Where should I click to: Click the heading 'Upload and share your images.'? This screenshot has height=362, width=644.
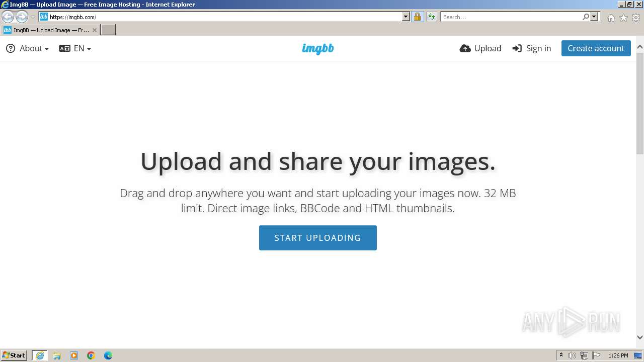tap(318, 161)
